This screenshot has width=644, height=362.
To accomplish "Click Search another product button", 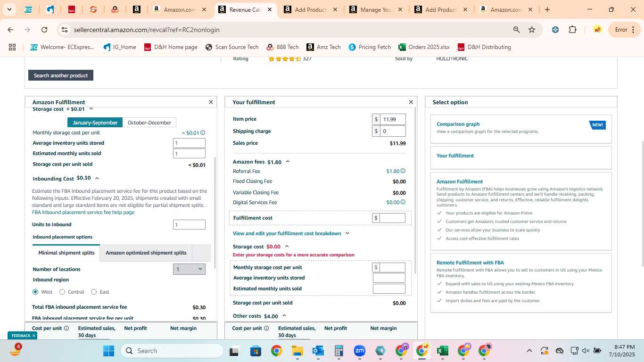I will coord(61,75).
